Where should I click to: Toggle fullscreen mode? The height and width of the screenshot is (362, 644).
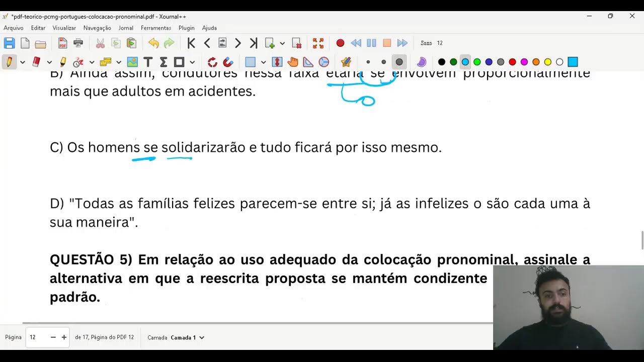[x=318, y=43]
